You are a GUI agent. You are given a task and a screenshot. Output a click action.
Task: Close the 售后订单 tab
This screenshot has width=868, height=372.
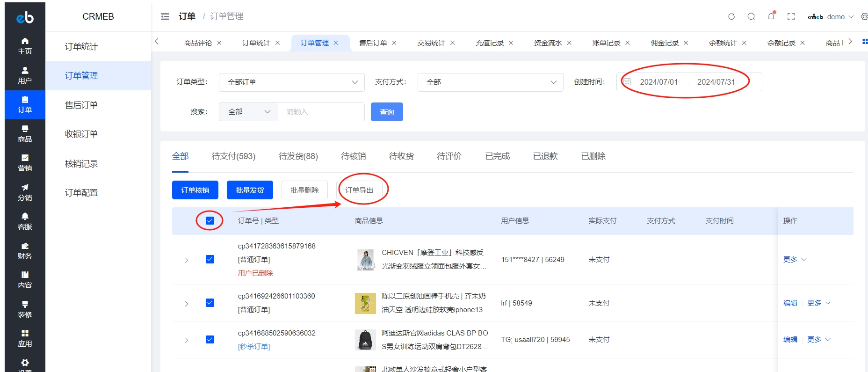(x=394, y=43)
